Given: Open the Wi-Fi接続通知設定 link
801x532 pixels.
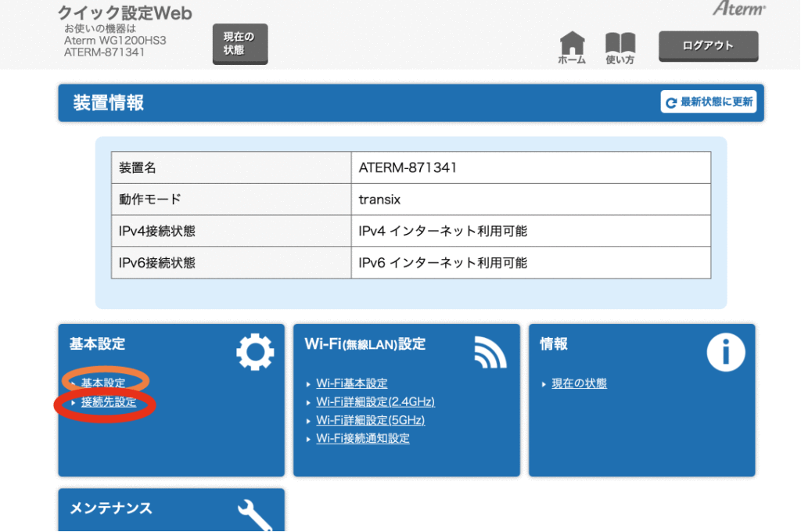Looking at the screenshot, I should (362, 438).
